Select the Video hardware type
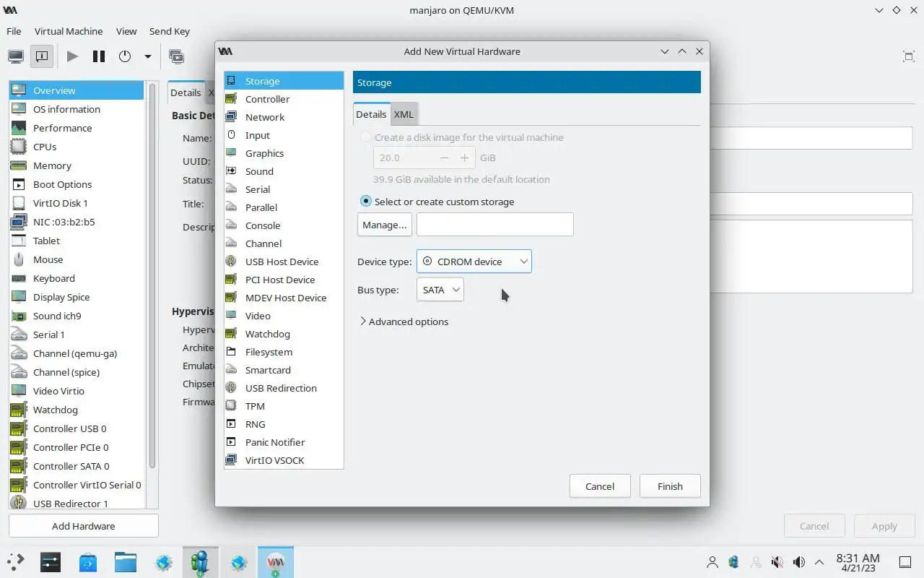 pos(284,316)
